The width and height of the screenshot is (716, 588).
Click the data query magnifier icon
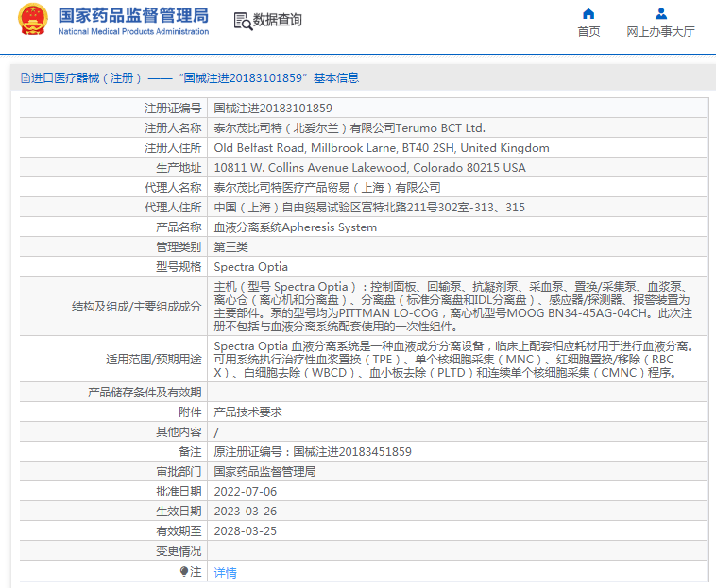tap(243, 21)
